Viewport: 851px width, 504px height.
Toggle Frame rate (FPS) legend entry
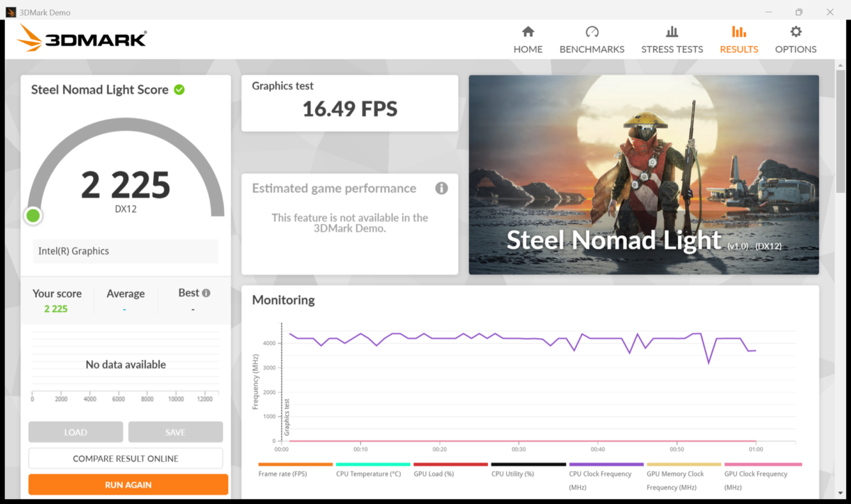pos(295,469)
